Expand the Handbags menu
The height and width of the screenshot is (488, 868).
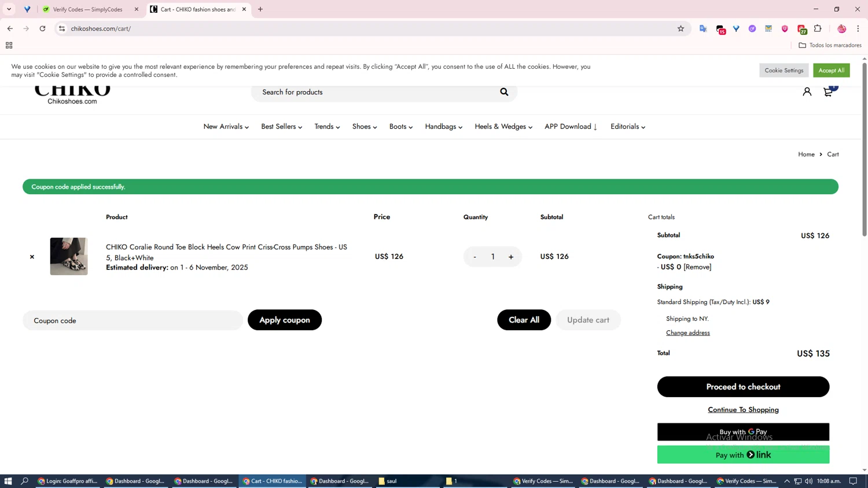443,127
